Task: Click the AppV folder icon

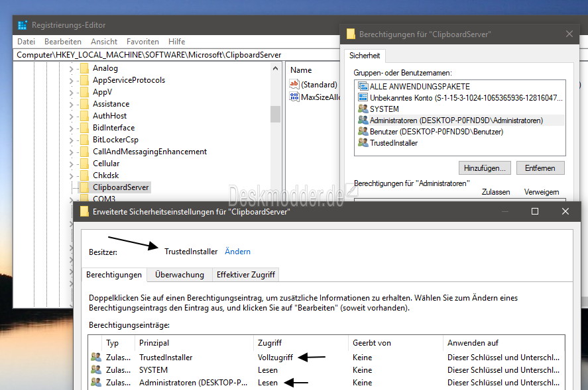Action: [x=85, y=92]
